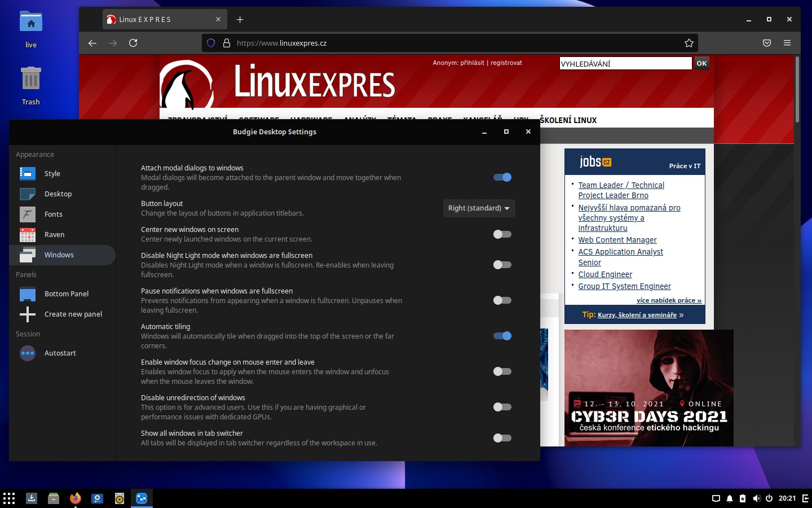Click the VYHLEDÁVÁNÍ search field
812x508 pixels.
click(x=625, y=64)
